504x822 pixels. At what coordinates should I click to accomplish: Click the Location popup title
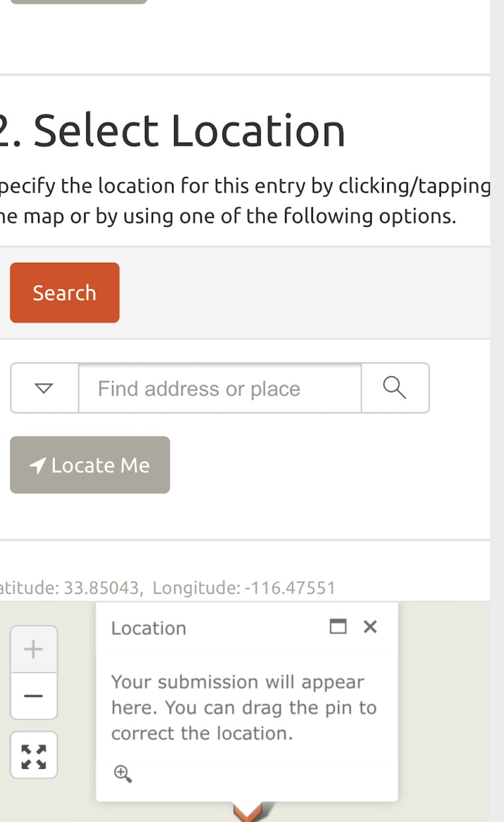(x=149, y=628)
